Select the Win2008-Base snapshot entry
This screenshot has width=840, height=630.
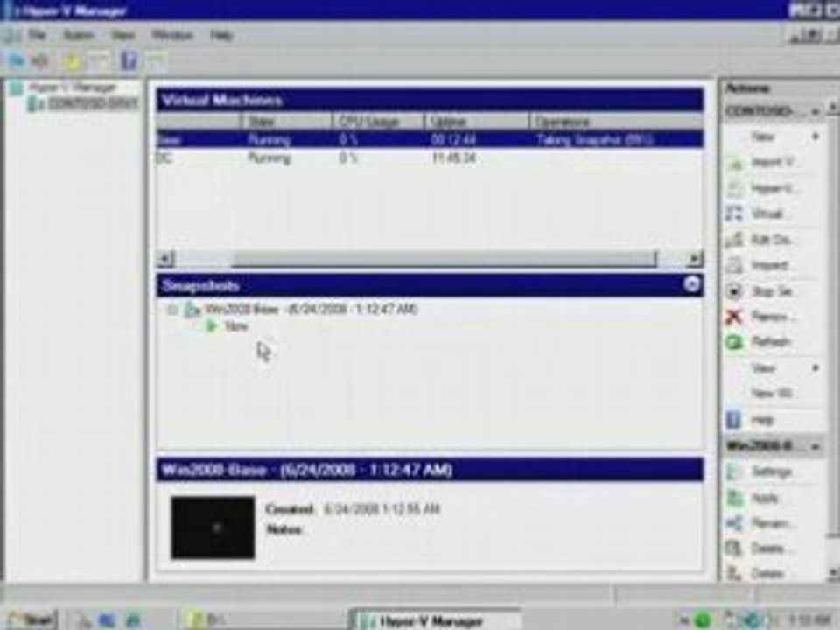[311, 309]
